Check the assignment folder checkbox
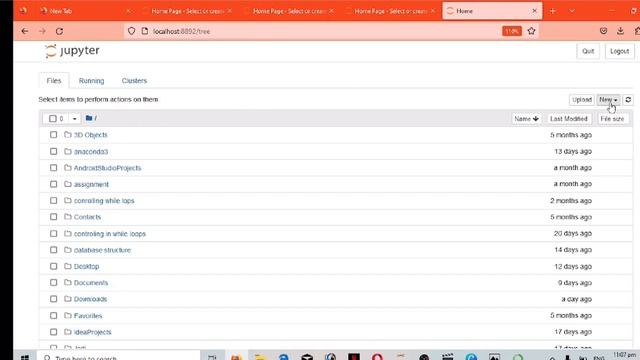Screen dimensions: 640x360 coord(53,184)
